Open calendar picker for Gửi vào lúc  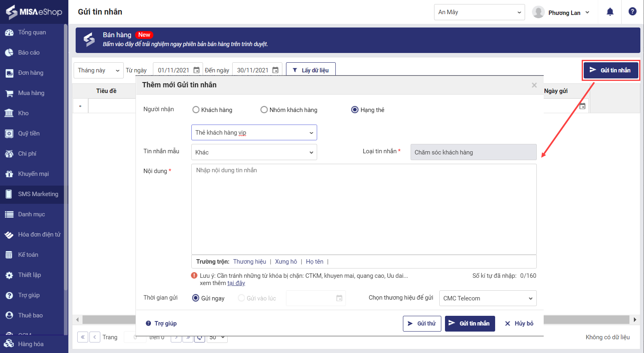pyautogui.click(x=339, y=298)
